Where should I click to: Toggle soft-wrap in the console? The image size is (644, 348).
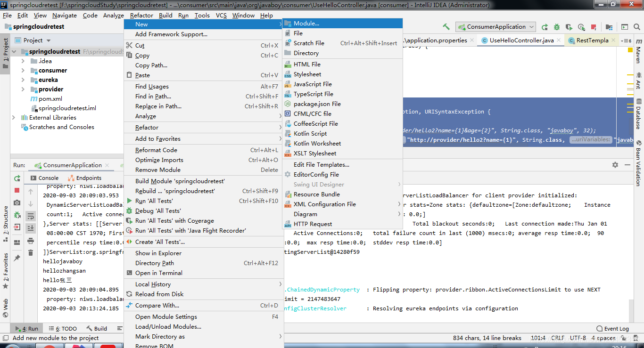pyautogui.click(x=31, y=216)
